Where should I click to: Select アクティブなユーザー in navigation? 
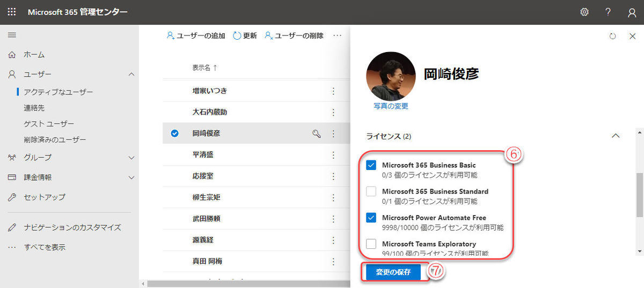point(58,92)
